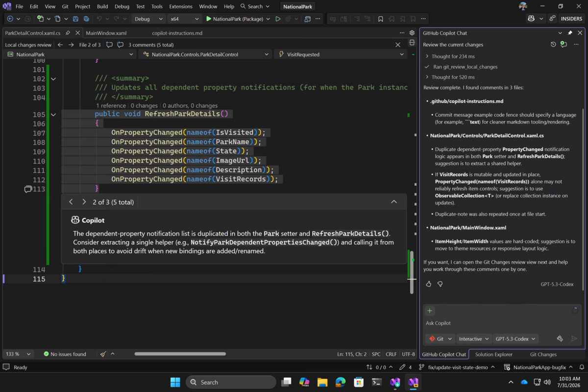Click the editor horizontal scrollbar thumb

pyautogui.click(x=180, y=354)
